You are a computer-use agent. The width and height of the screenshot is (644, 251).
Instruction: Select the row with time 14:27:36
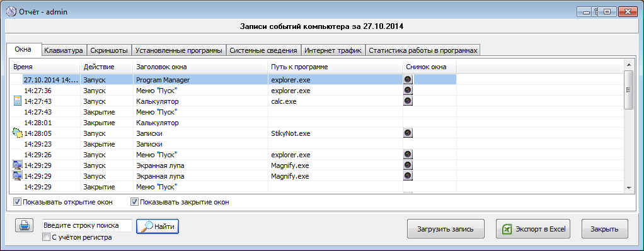click(x=234, y=90)
